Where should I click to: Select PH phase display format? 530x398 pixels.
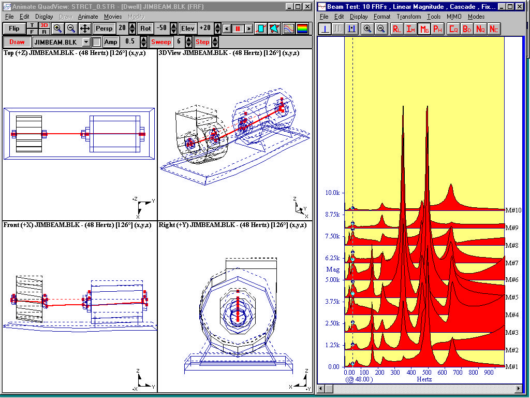pyautogui.click(x=437, y=29)
